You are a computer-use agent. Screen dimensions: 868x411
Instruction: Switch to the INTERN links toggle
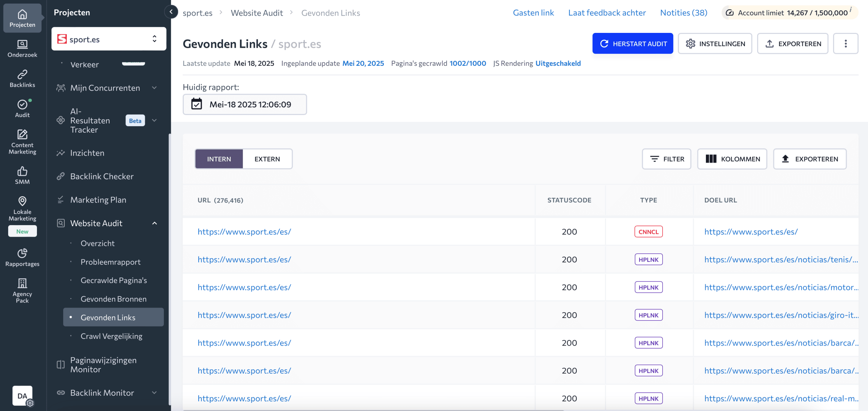(x=219, y=159)
